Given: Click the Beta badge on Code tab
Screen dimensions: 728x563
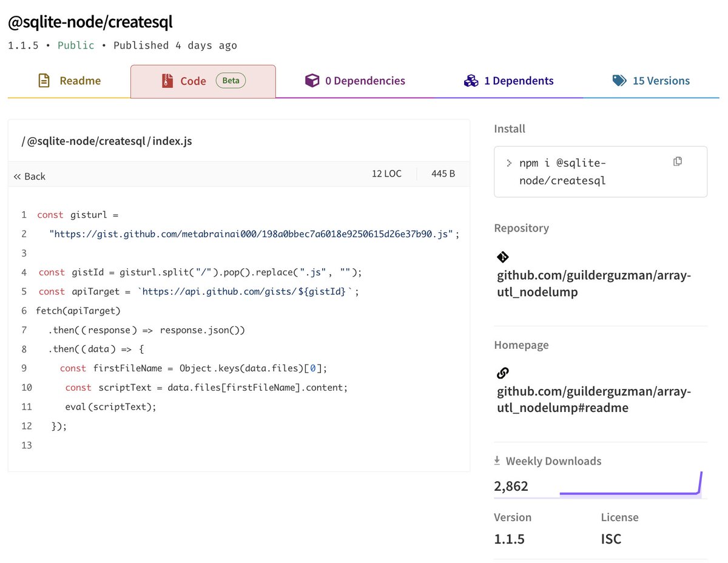Looking at the screenshot, I should pyautogui.click(x=231, y=81).
